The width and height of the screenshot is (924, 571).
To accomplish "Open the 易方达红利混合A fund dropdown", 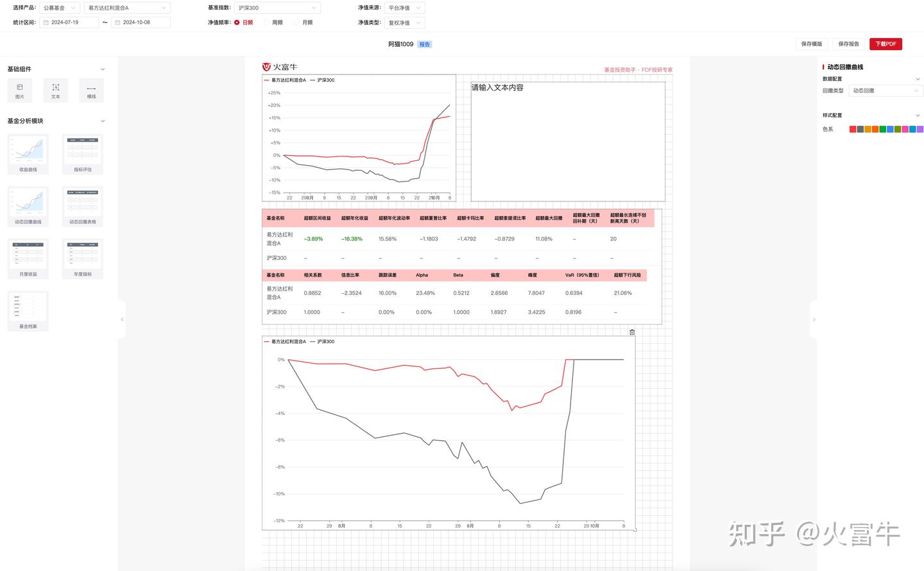I will [127, 8].
